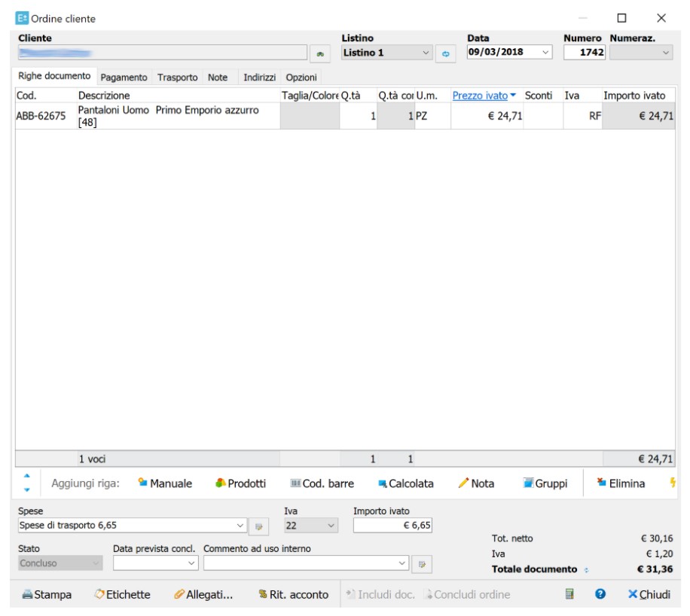690x616 pixels.
Task: Click the calculator icon in bottom bar
Action: pos(570,594)
